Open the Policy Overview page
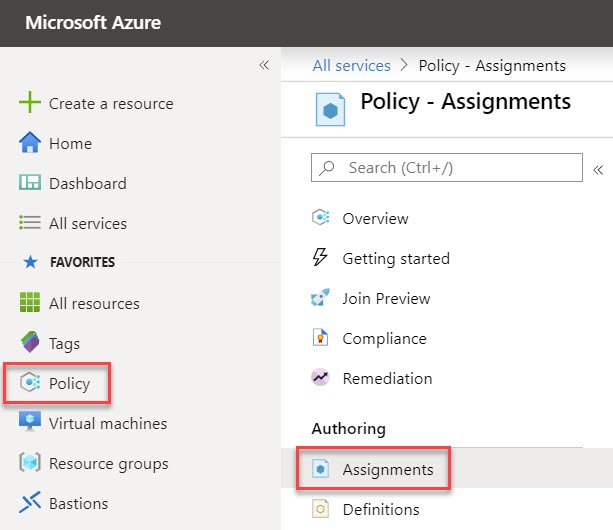This screenshot has width=613, height=530. (375, 218)
